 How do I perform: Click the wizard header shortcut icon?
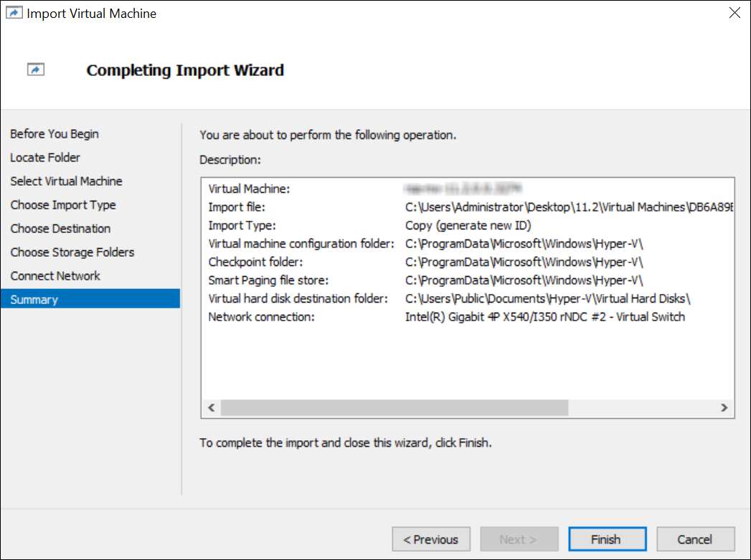[x=35, y=70]
